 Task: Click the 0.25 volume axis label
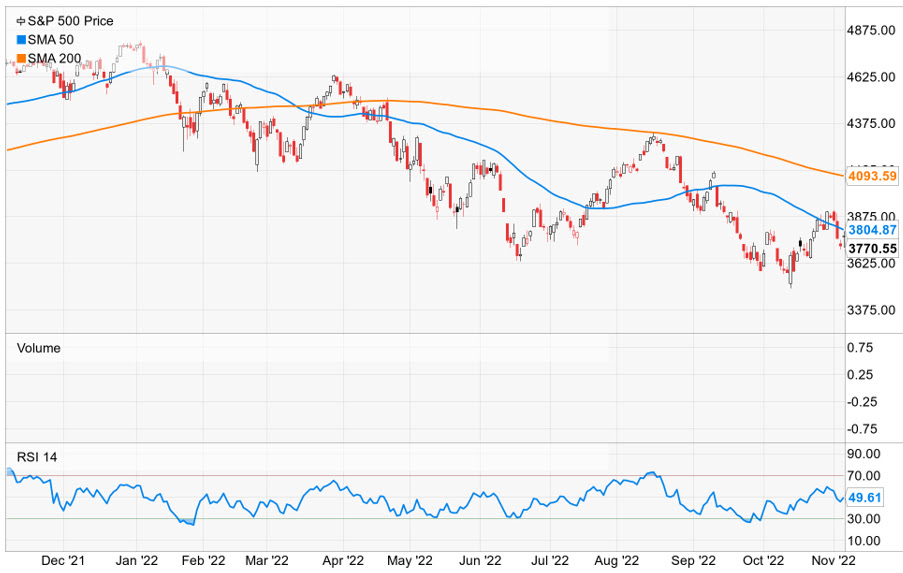(x=860, y=375)
